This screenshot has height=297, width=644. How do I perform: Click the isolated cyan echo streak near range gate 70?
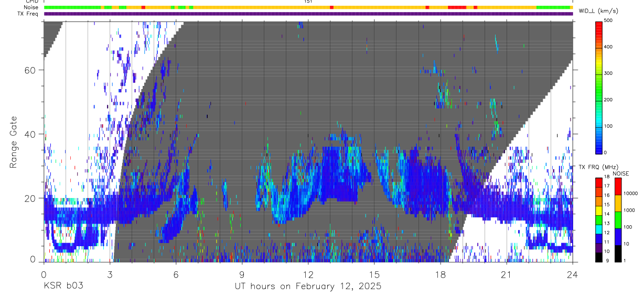[x=496, y=43]
